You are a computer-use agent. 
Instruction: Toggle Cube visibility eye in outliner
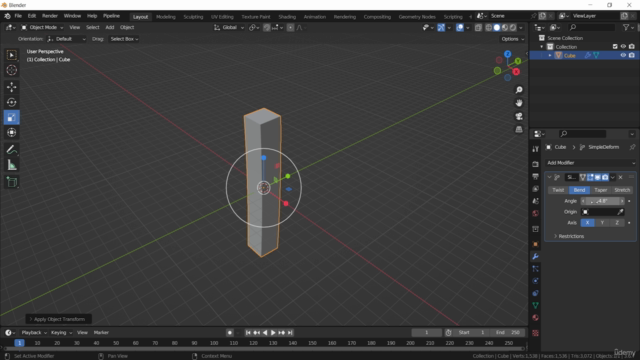coord(623,55)
